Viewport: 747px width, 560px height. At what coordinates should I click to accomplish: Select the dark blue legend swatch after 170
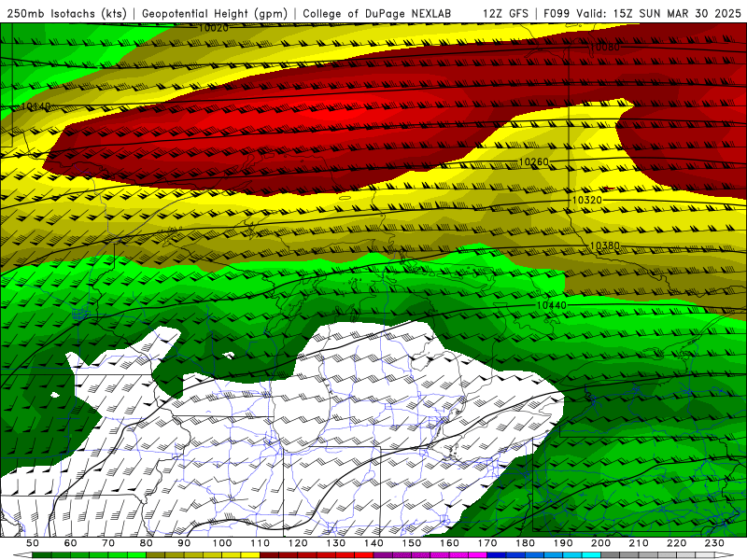click(497, 555)
